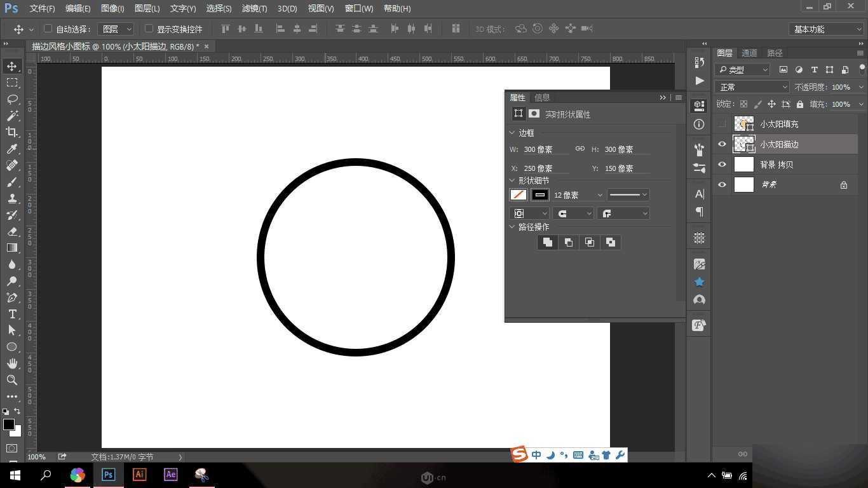Show the 小太阳填充 layer visibility

tap(722, 124)
